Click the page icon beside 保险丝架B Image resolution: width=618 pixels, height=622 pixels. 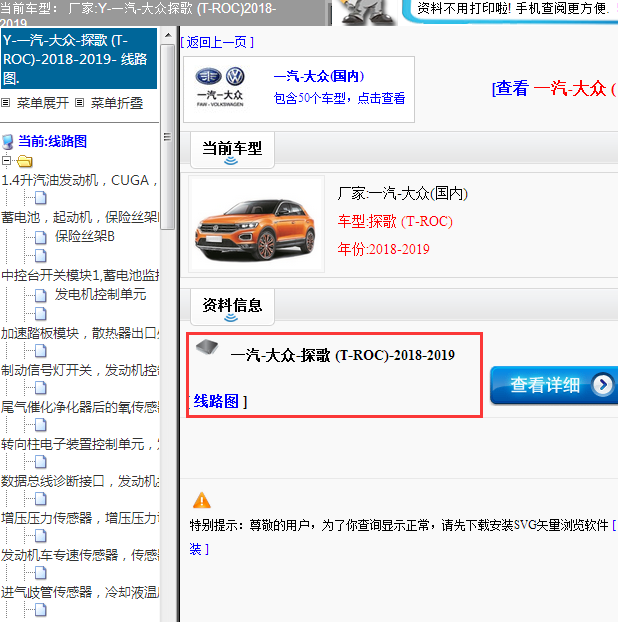click(x=40, y=238)
